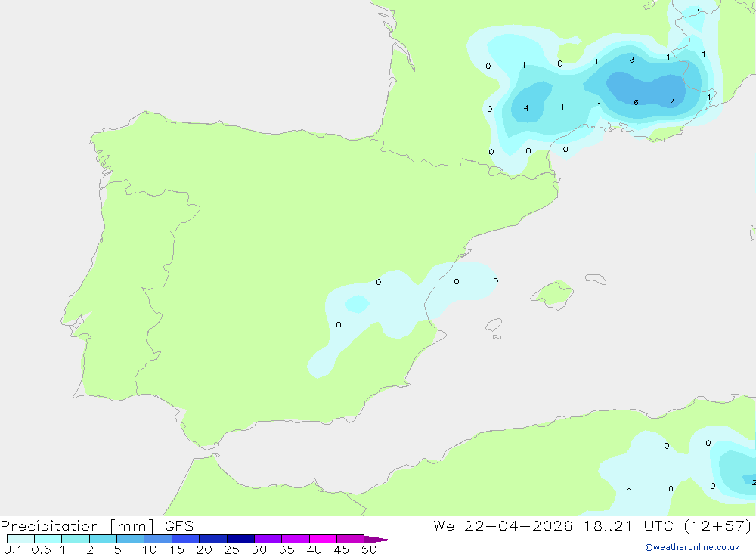756x554 pixels.
Task: Click the '10' legend label
Action: [149, 549]
